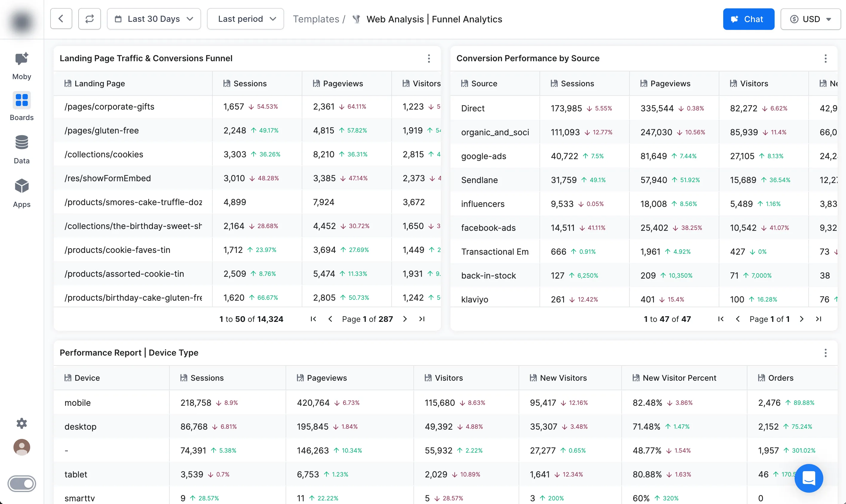Jump to last page of landing pages
This screenshot has height=504, width=846.
[422, 319]
